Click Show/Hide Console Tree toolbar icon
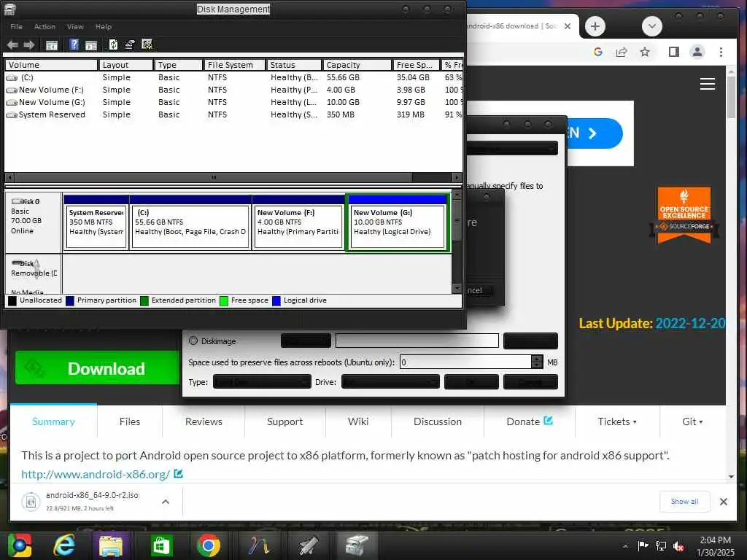Screen dimensions: 747x560 52,45
